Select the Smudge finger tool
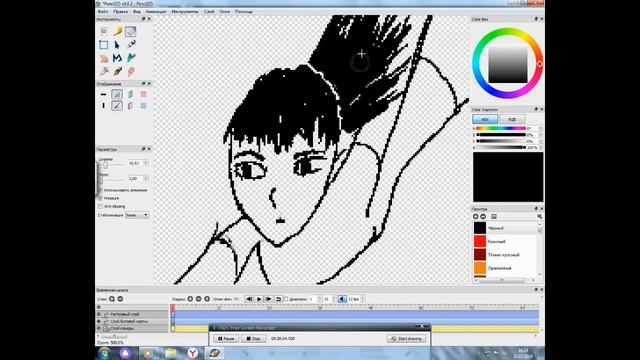Image resolution: width=640 pixels, height=360 pixels. point(131,71)
